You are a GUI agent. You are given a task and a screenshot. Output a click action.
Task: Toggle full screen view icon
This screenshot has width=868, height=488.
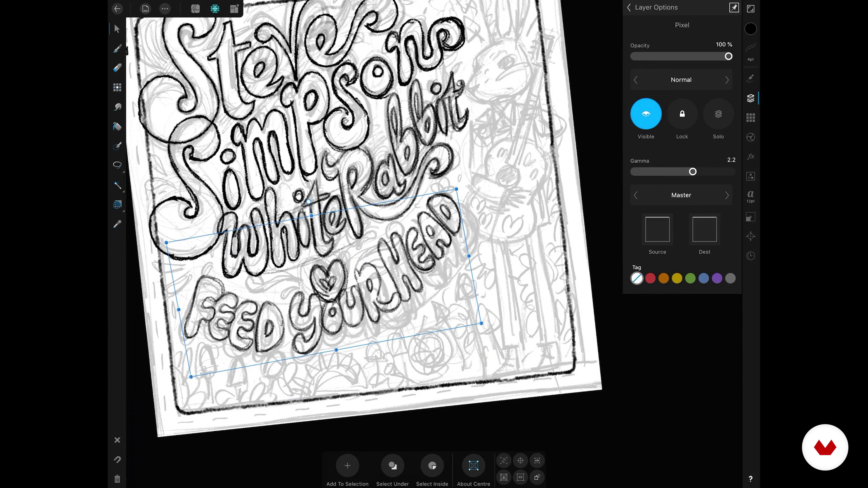point(750,9)
